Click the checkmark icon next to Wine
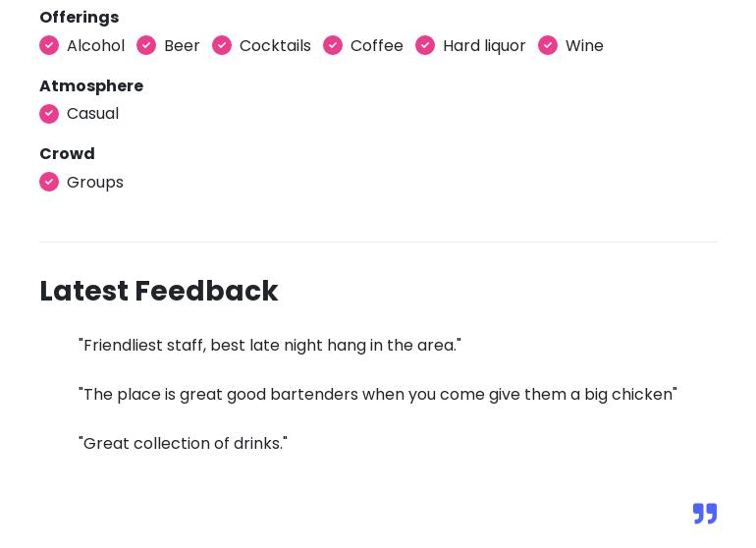Screen dimensions: 756x548 (548, 46)
